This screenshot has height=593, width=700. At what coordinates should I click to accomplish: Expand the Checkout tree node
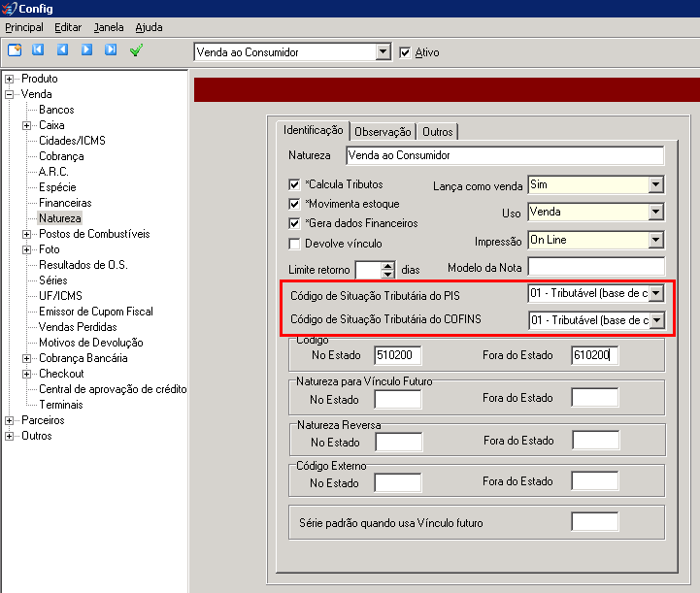26,374
